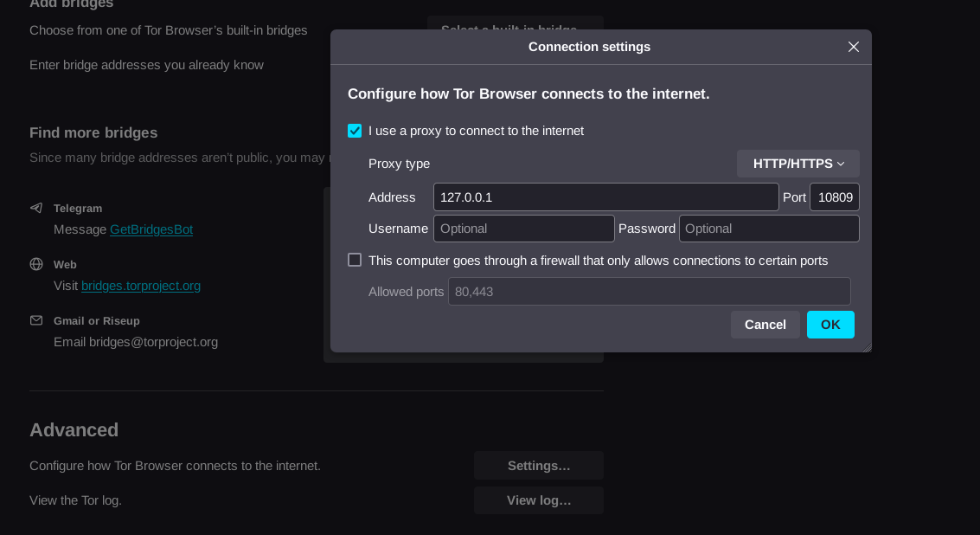This screenshot has height=535, width=980.
Task: Click the View log button
Action: coord(538,500)
